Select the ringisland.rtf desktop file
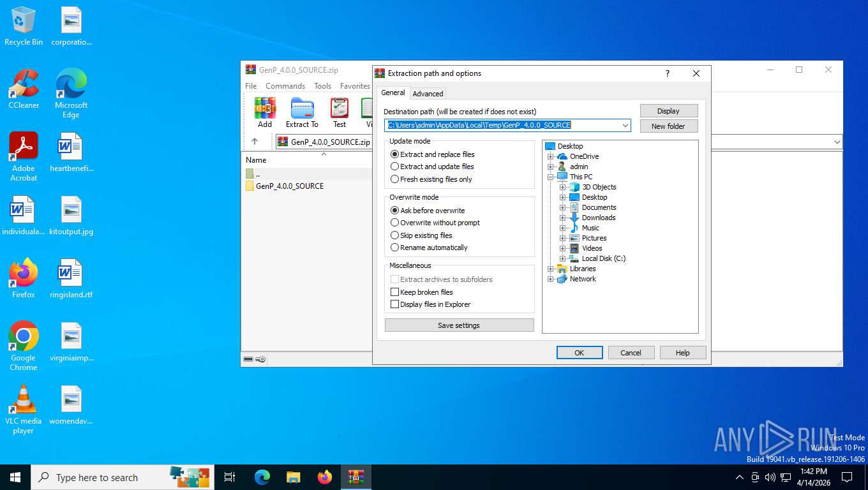The height and width of the screenshot is (490, 868). click(71, 279)
